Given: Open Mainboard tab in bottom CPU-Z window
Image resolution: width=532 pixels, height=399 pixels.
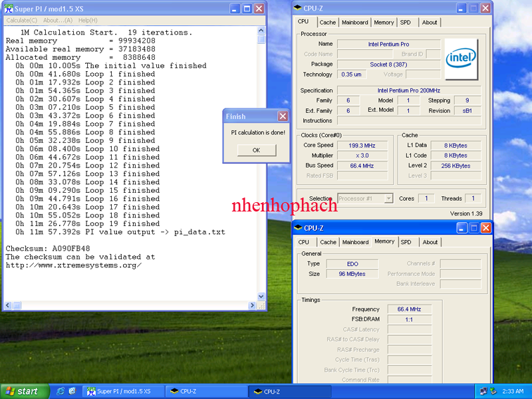Looking at the screenshot, I should coord(355,242).
